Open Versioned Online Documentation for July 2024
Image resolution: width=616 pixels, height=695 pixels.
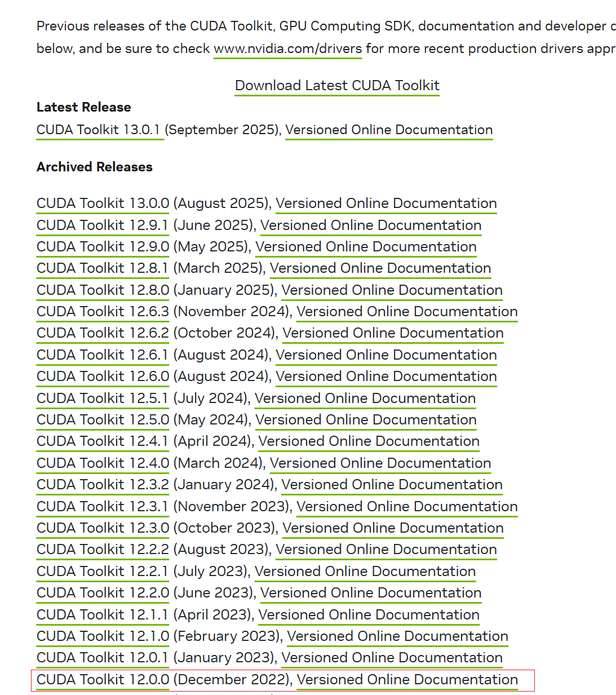(365, 399)
